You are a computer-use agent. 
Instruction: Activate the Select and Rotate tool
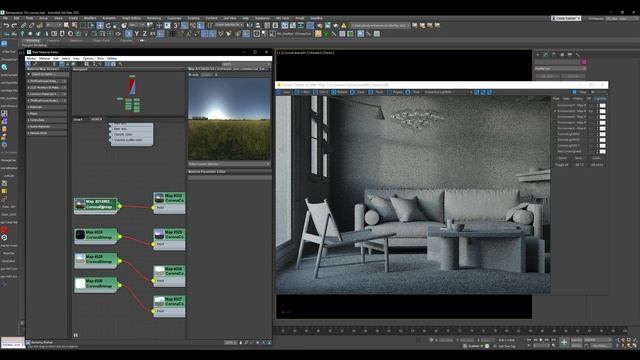click(x=108, y=25)
